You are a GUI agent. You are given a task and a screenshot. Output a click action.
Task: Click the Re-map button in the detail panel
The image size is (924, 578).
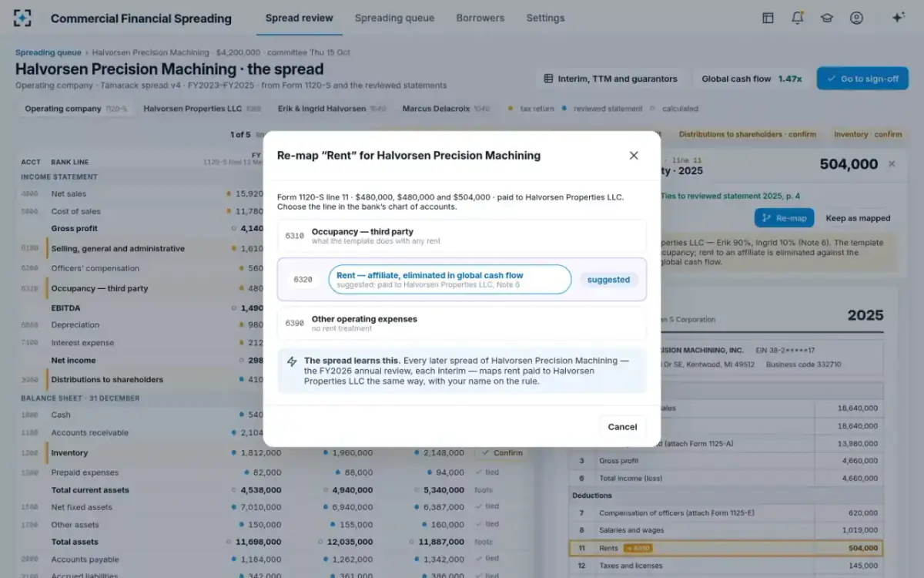(x=784, y=218)
